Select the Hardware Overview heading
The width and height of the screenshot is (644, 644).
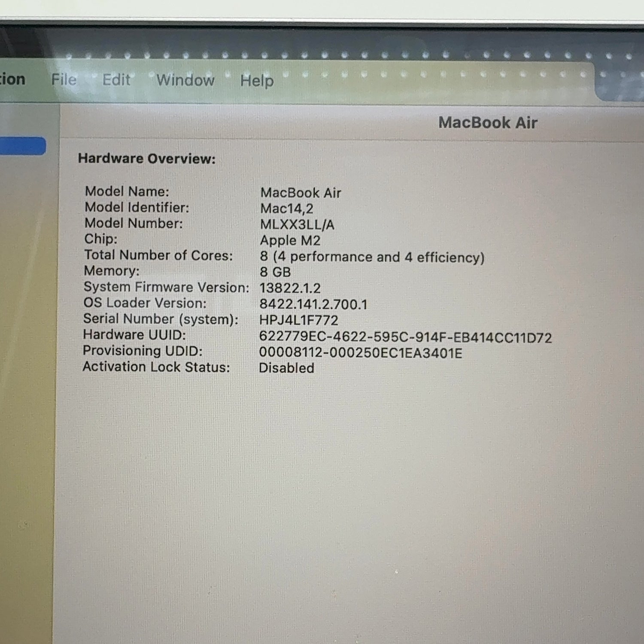[x=147, y=158]
